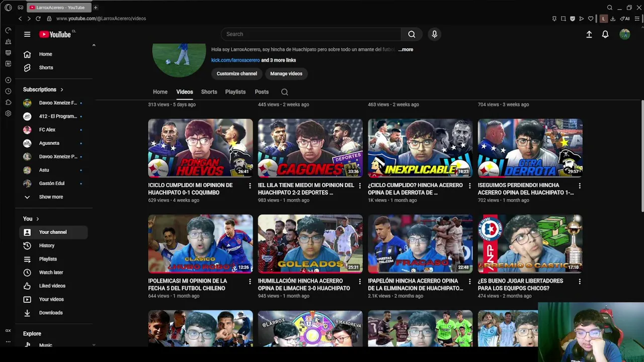Switch to channel Videos tab
The height and width of the screenshot is (362, 644).
pyautogui.click(x=185, y=92)
